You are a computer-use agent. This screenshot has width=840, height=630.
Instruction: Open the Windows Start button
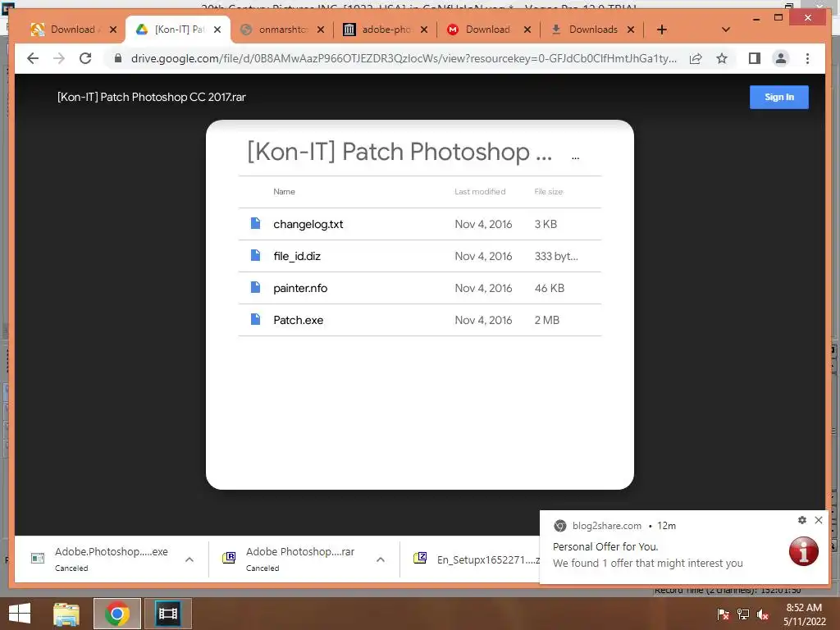tap(20, 614)
